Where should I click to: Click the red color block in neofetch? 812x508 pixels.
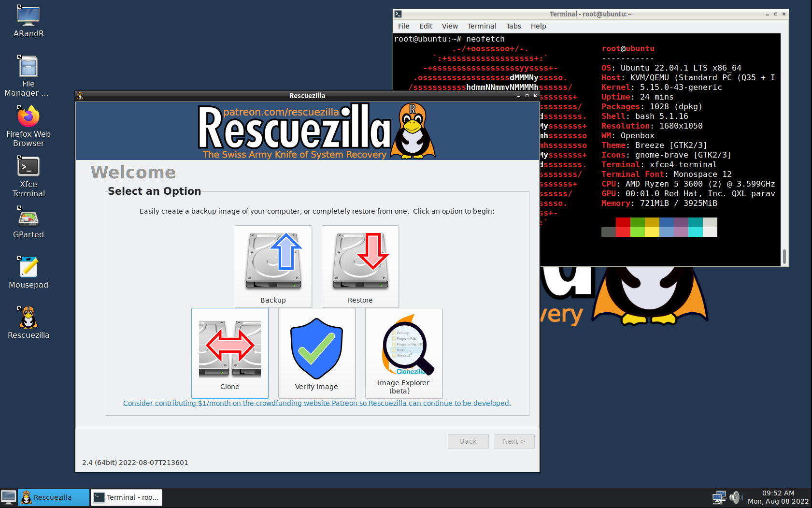(x=623, y=227)
